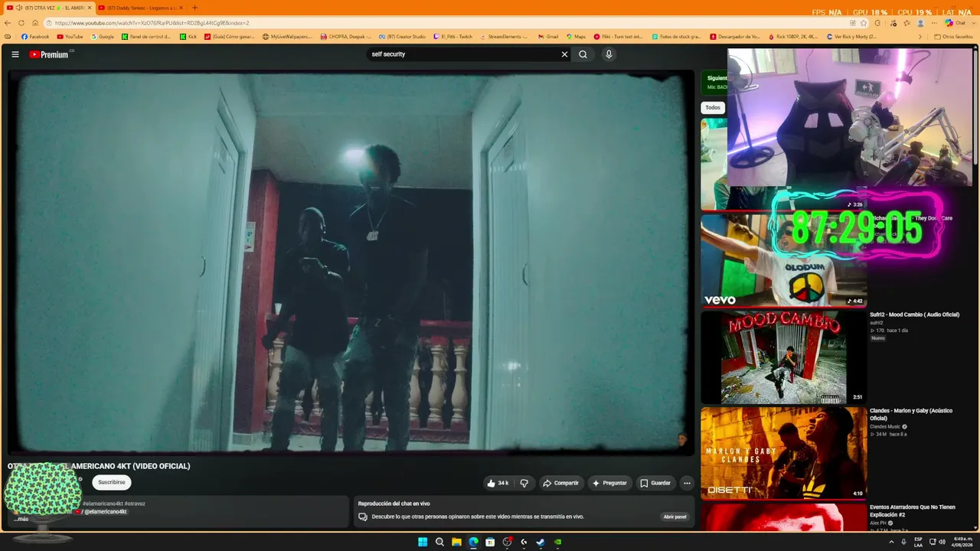The width and height of the screenshot is (980, 551).
Task: Clear the search box text
Action: click(x=565, y=54)
